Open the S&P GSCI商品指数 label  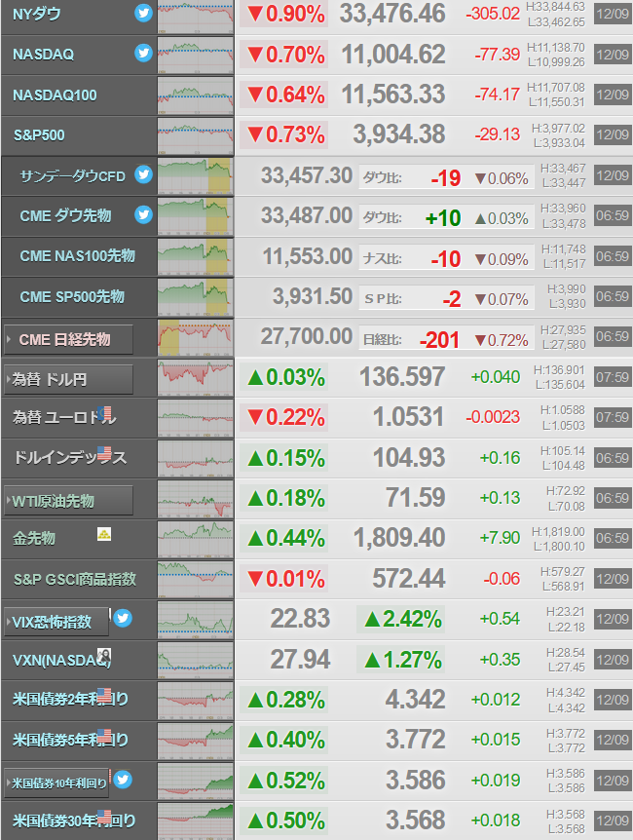tap(75, 579)
